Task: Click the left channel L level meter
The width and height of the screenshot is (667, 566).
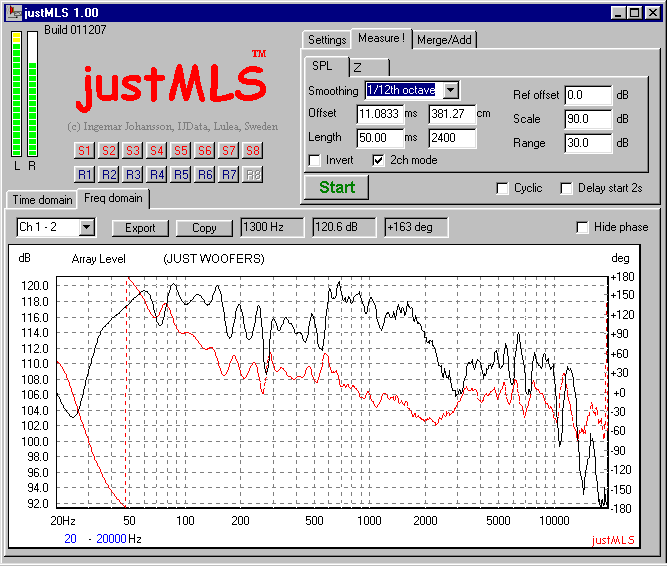Action: click(x=17, y=94)
